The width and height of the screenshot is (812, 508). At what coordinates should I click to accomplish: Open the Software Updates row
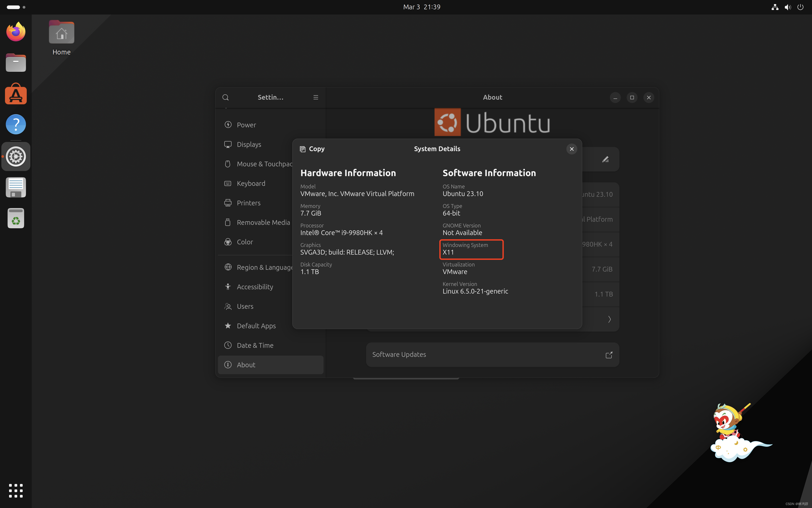coord(493,355)
